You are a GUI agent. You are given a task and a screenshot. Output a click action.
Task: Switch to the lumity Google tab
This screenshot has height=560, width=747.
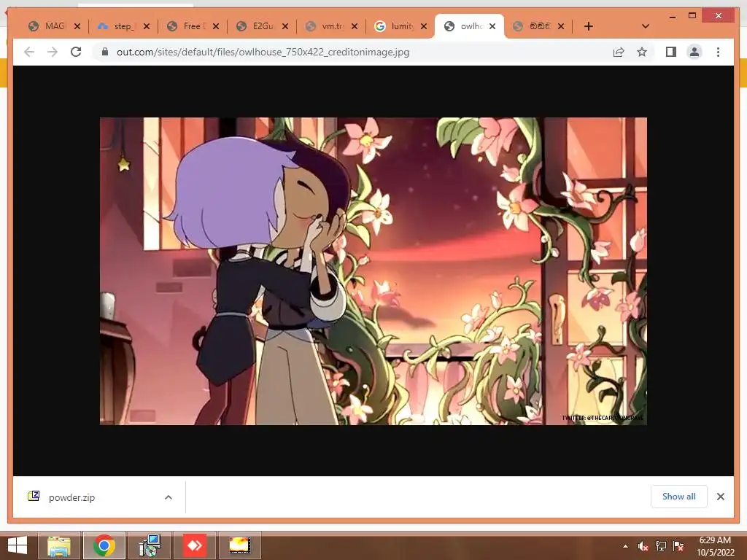coord(395,26)
